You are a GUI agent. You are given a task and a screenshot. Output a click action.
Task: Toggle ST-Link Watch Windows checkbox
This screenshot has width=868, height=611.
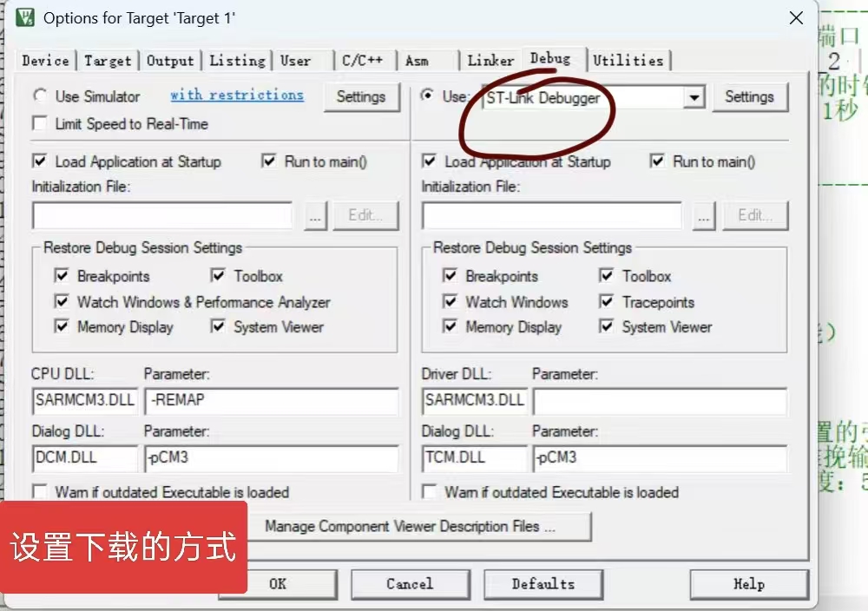pyautogui.click(x=450, y=301)
